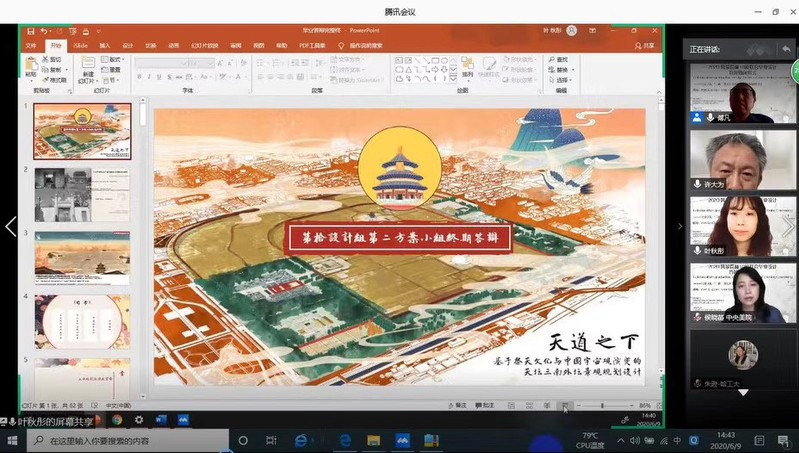The height and width of the screenshot is (453, 799).
Task: Click the Windows taskbar search box
Action: pos(127,440)
